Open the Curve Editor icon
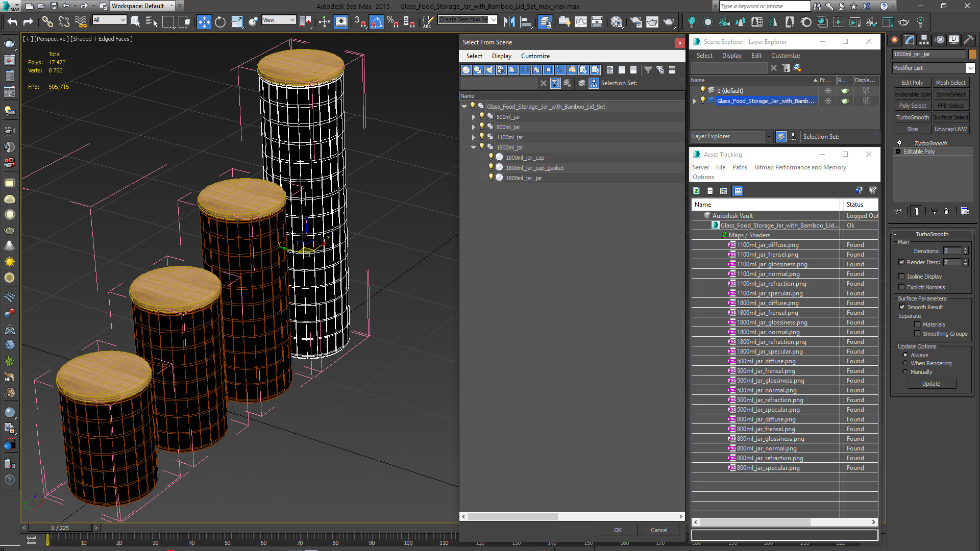This screenshot has height=551, width=980. click(581, 21)
